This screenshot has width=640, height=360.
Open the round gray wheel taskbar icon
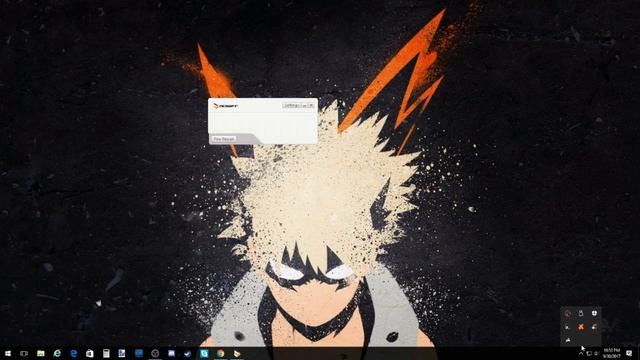click(x=155, y=353)
